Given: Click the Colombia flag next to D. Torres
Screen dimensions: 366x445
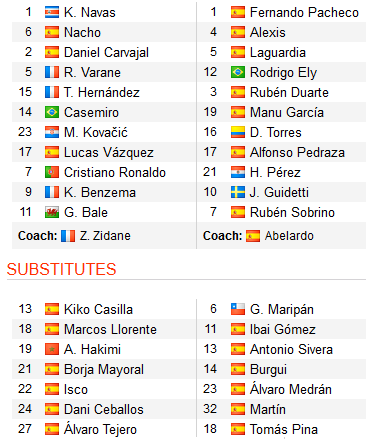Looking at the screenshot, I should coord(238,132).
